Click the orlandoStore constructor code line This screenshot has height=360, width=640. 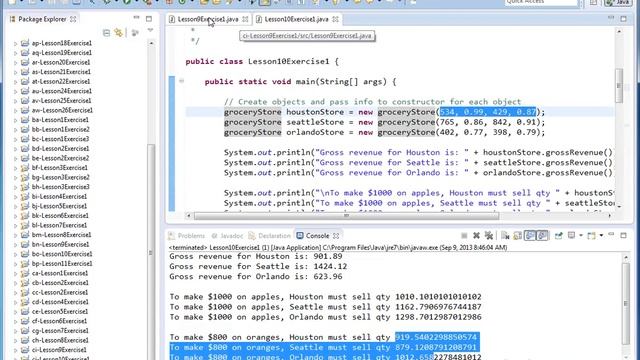coord(384,132)
